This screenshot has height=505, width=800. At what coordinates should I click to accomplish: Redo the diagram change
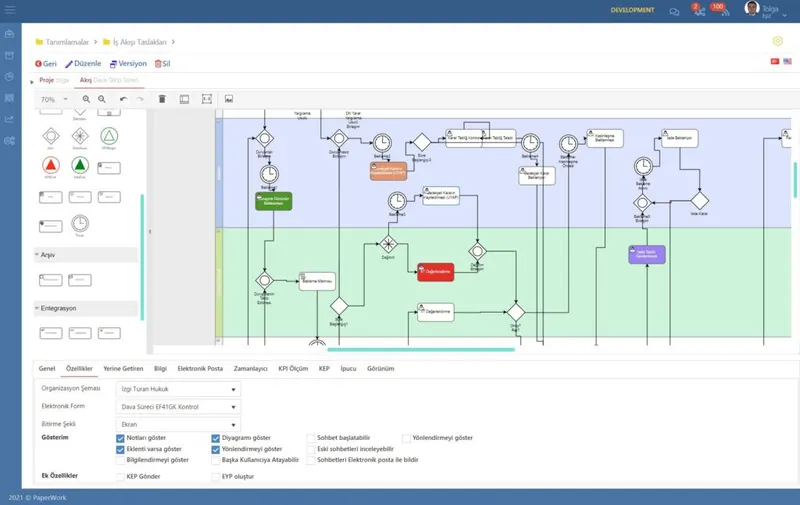point(140,99)
